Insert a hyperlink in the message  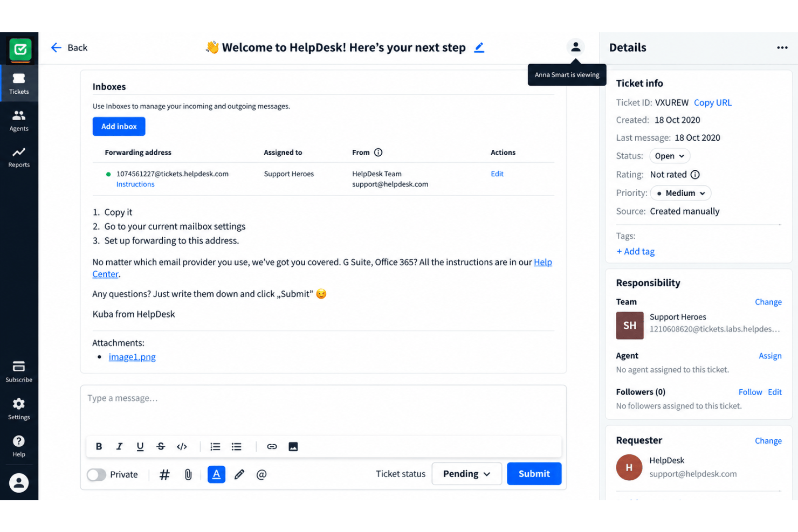[x=272, y=446]
